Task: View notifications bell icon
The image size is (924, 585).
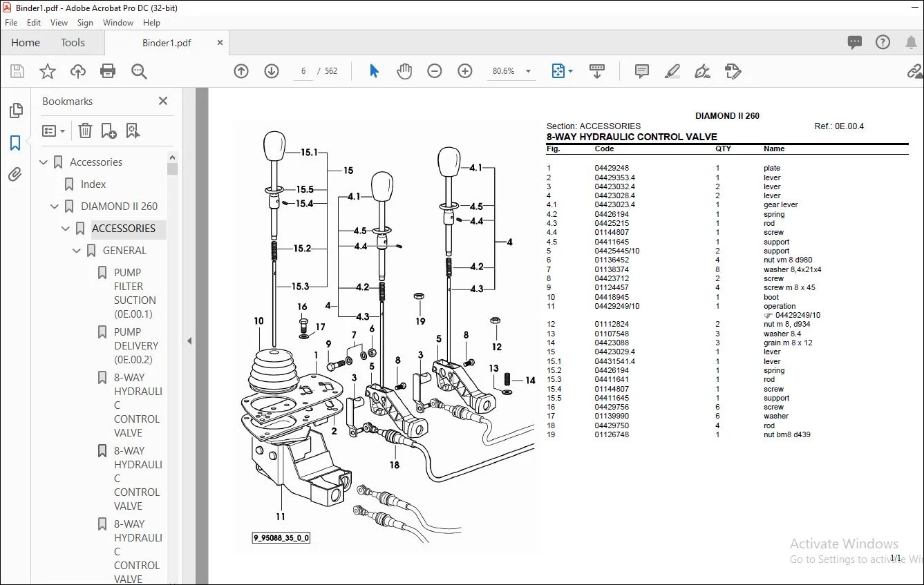Action: point(911,43)
